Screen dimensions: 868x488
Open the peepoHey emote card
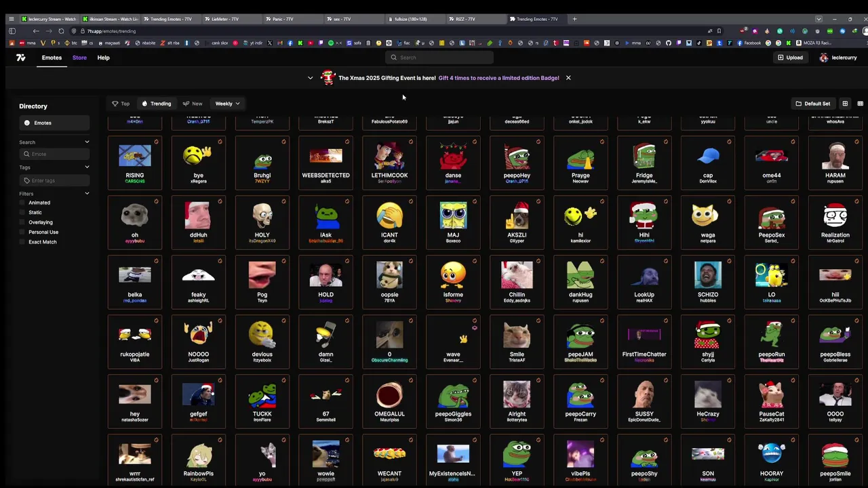pos(517,162)
